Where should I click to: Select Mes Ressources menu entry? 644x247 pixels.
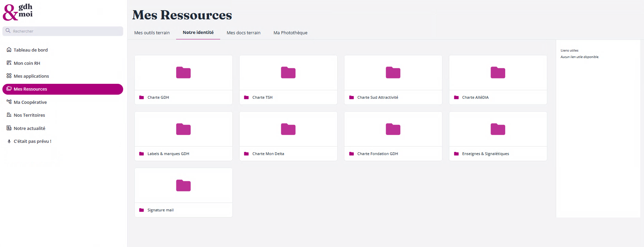[x=63, y=89]
